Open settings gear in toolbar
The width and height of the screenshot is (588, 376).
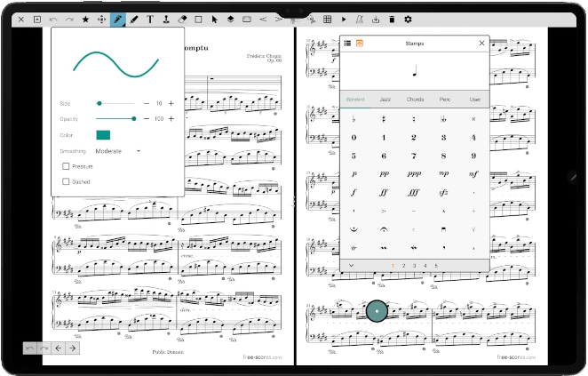coord(408,19)
